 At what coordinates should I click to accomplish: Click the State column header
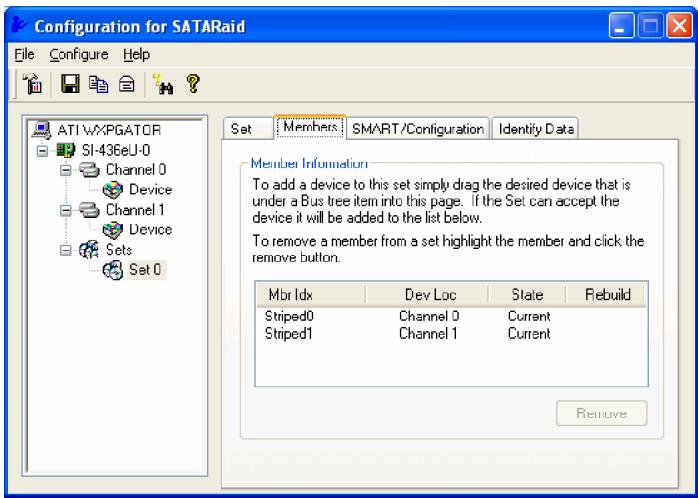(527, 295)
